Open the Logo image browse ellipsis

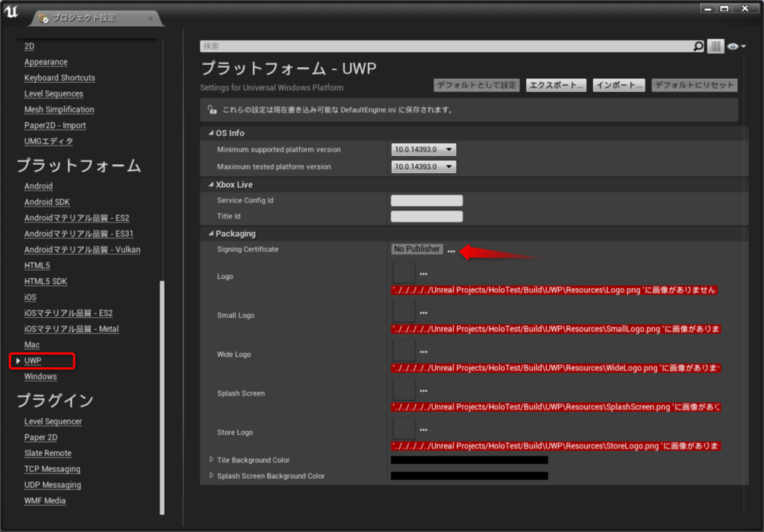[x=424, y=274]
